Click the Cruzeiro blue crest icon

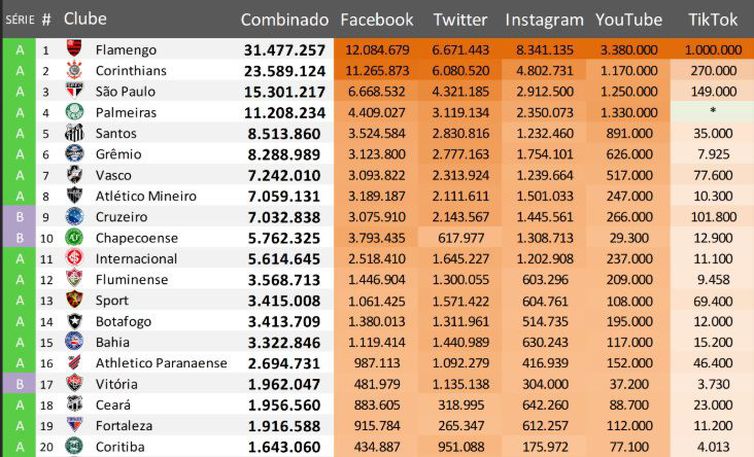pyautogui.click(x=73, y=217)
